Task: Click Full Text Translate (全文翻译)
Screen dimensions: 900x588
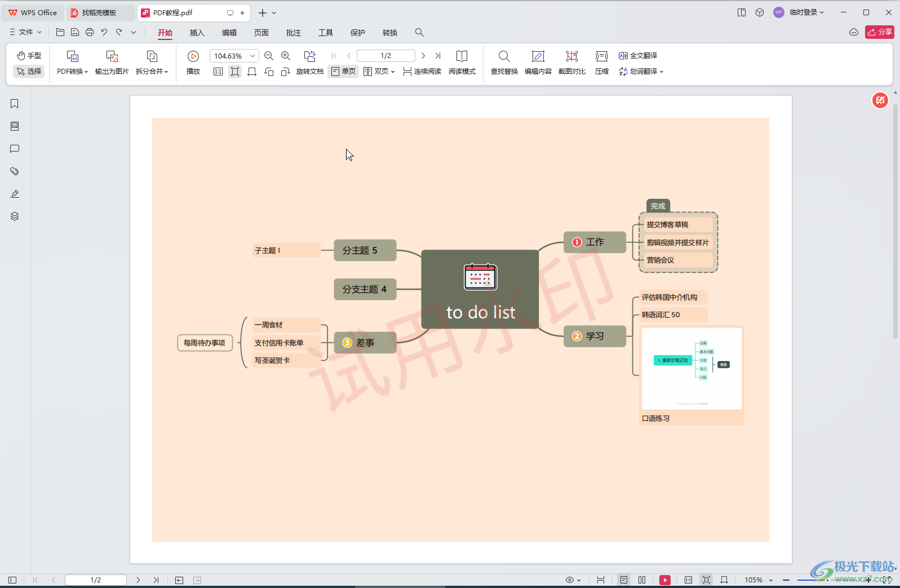Action: tap(638, 55)
